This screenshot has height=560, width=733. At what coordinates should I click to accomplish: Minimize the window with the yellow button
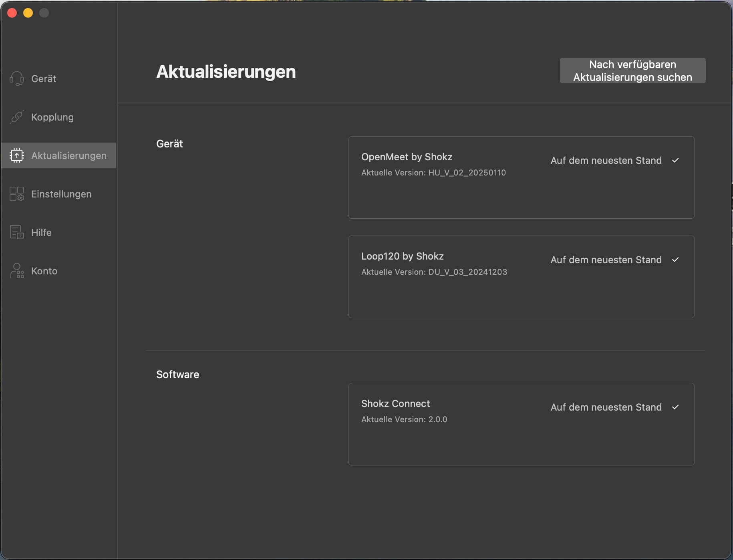tap(28, 13)
